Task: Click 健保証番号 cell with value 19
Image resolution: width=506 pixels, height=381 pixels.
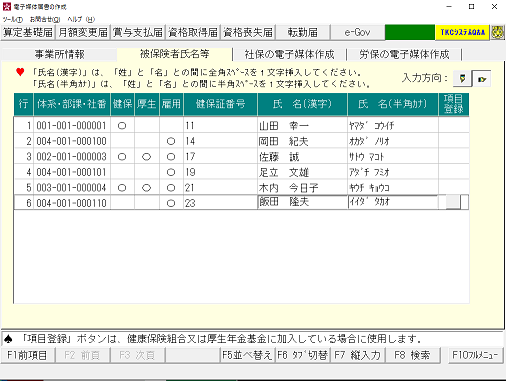Action: (x=220, y=172)
